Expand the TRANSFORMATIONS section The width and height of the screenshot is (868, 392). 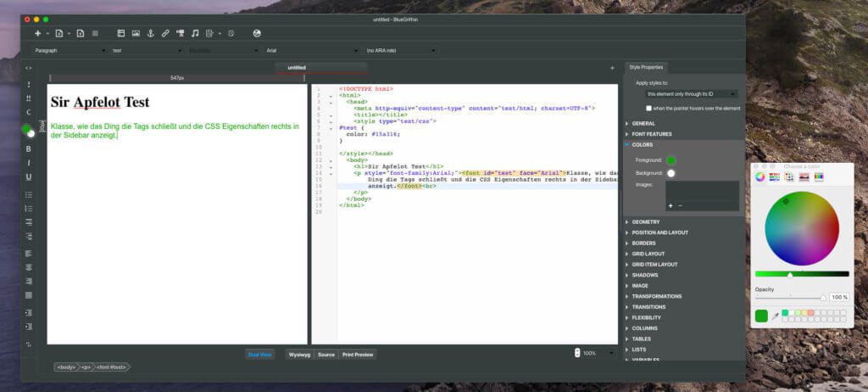(x=657, y=296)
